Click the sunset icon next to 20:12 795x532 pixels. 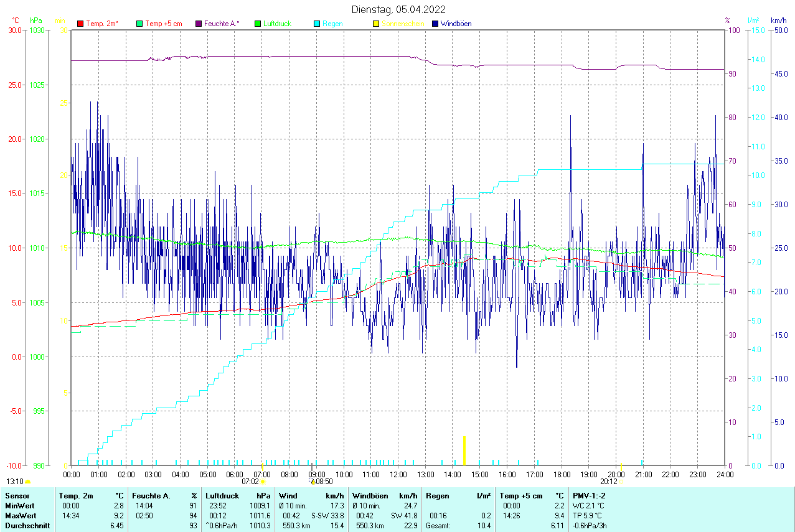(621, 482)
